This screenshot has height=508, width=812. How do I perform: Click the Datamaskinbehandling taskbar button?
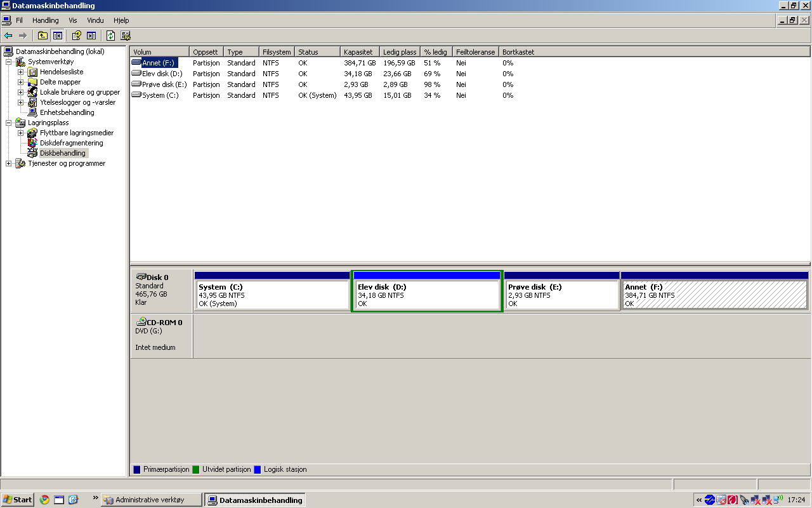pyautogui.click(x=256, y=500)
